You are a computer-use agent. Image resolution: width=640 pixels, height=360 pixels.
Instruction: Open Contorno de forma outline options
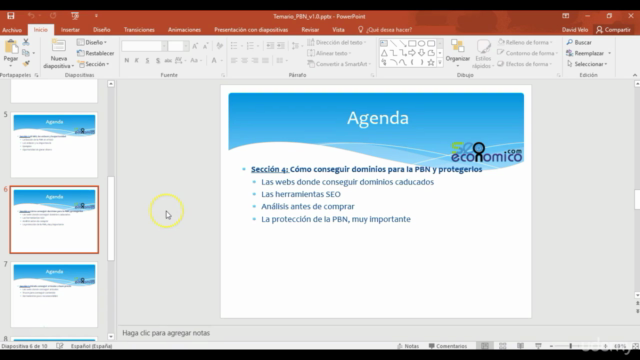(x=527, y=53)
